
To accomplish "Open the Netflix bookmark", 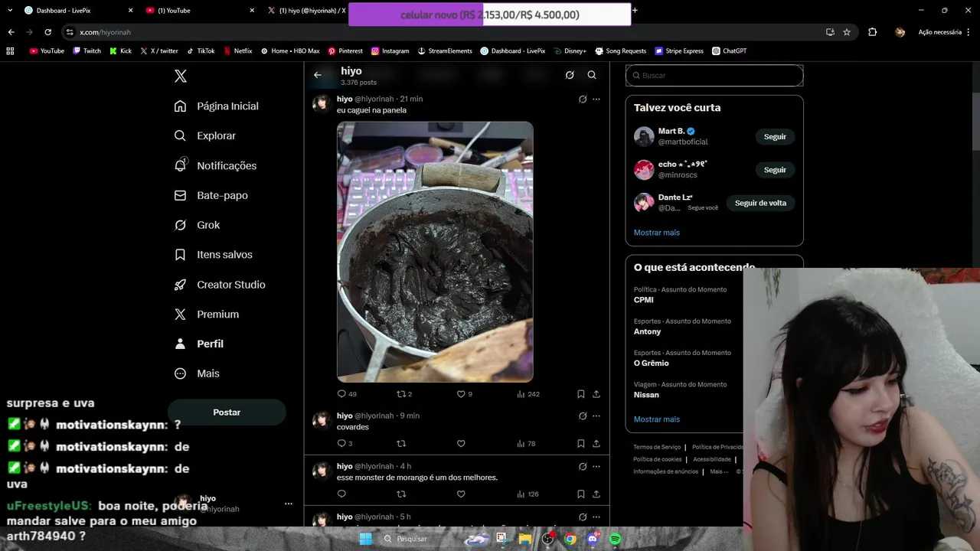I will 238,51.
